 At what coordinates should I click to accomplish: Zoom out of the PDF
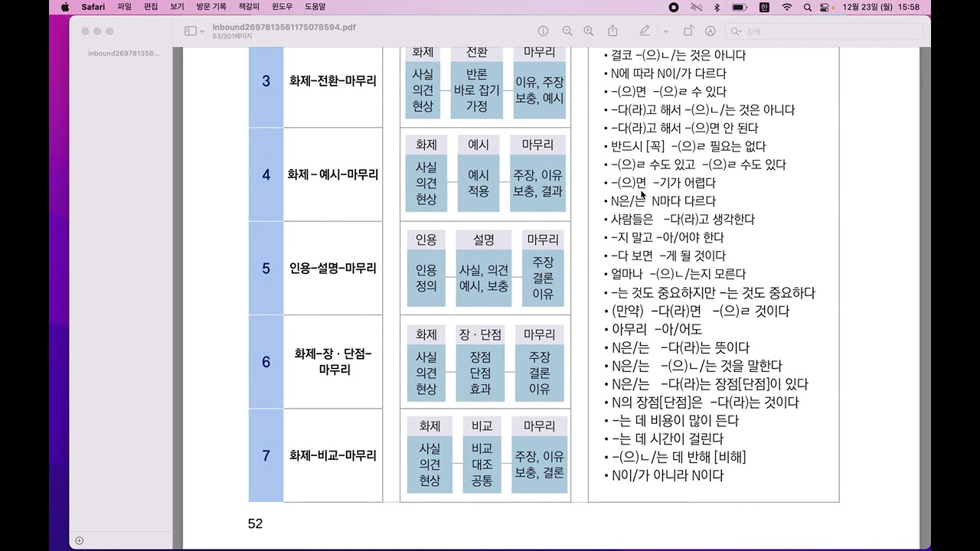pyautogui.click(x=567, y=31)
